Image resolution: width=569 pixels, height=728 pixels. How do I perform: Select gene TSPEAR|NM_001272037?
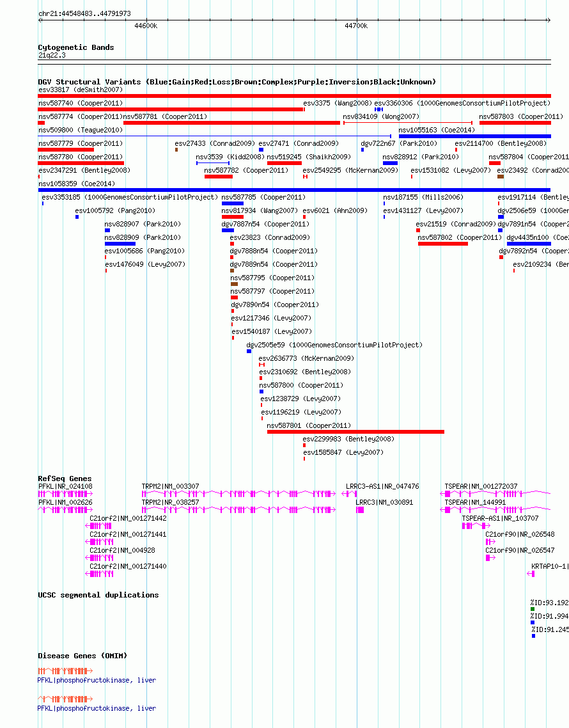(x=495, y=494)
